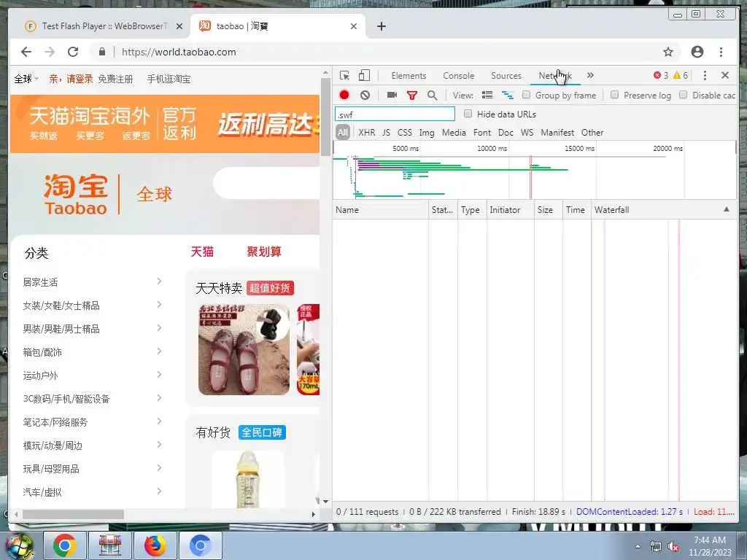Click the page horizontal scrollbar thumb
This screenshot has width=747, height=560.
coord(73,514)
